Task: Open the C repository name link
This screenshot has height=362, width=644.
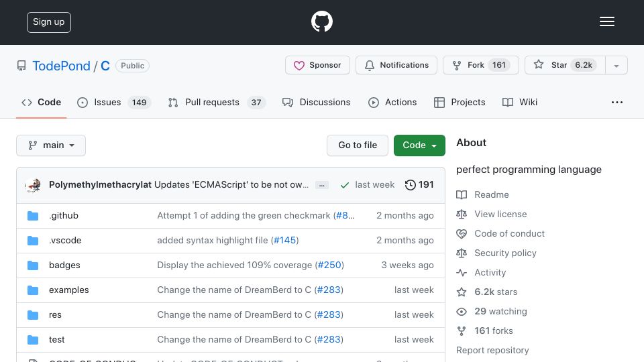Action: coord(105,66)
